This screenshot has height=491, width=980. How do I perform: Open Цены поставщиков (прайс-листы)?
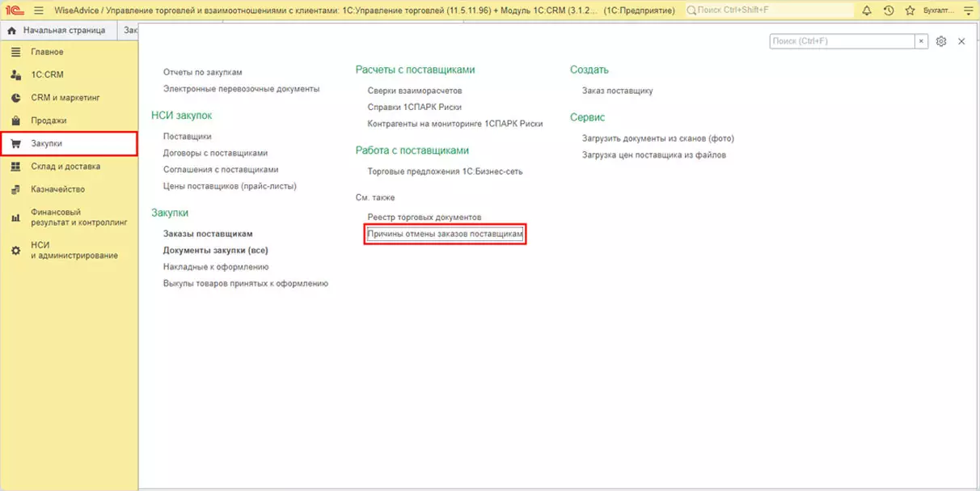click(230, 185)
